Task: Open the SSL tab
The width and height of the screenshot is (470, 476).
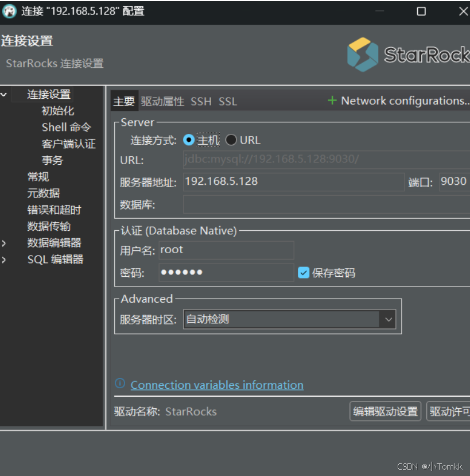Action: pos(228,102)
